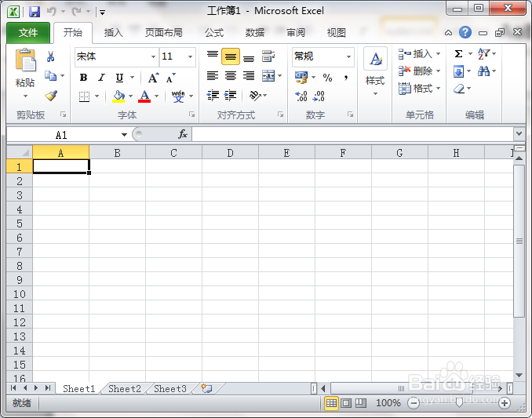Open the font size 11 dropdown

pyautogui.click(x=191, y=56)
